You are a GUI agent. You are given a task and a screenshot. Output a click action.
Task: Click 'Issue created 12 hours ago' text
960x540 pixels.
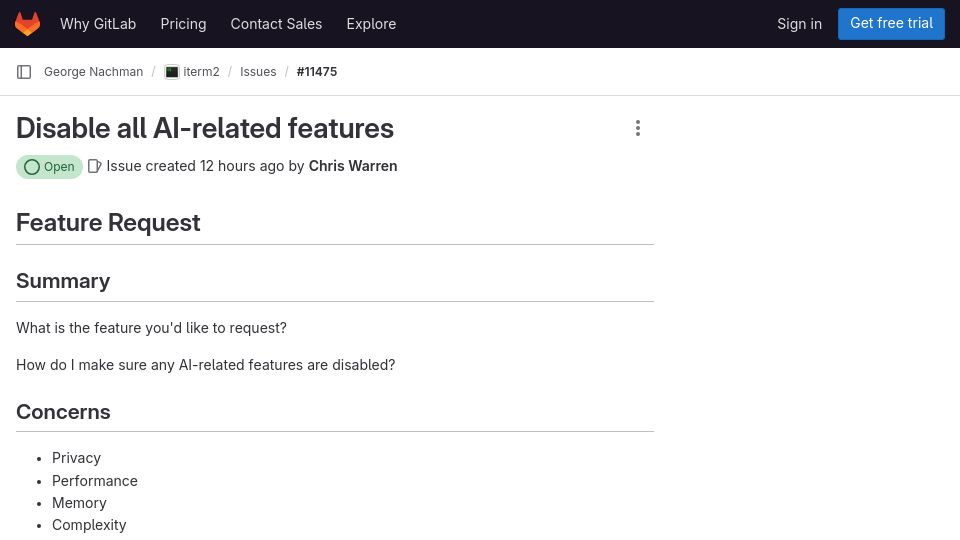click(x=195, y=166)
